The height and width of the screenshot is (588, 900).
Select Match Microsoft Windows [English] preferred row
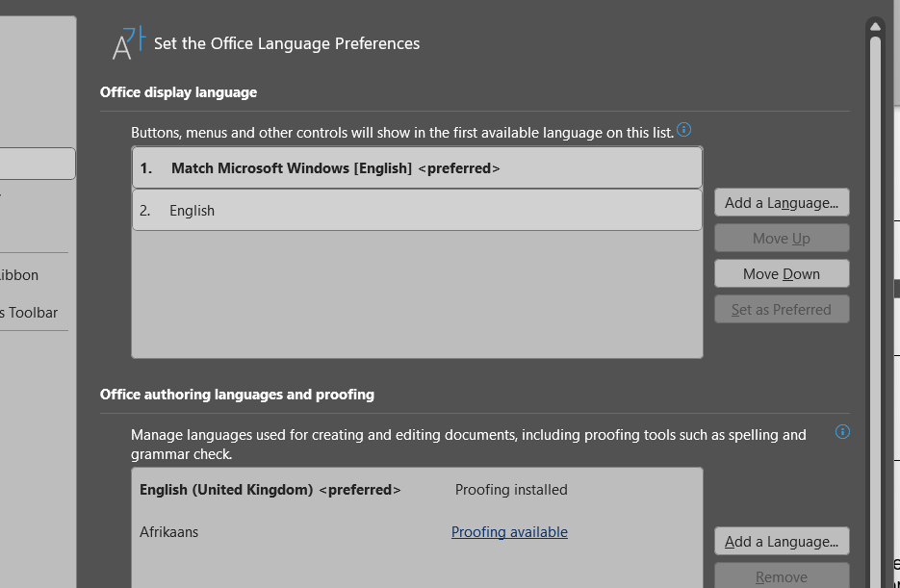pos(418,167)
